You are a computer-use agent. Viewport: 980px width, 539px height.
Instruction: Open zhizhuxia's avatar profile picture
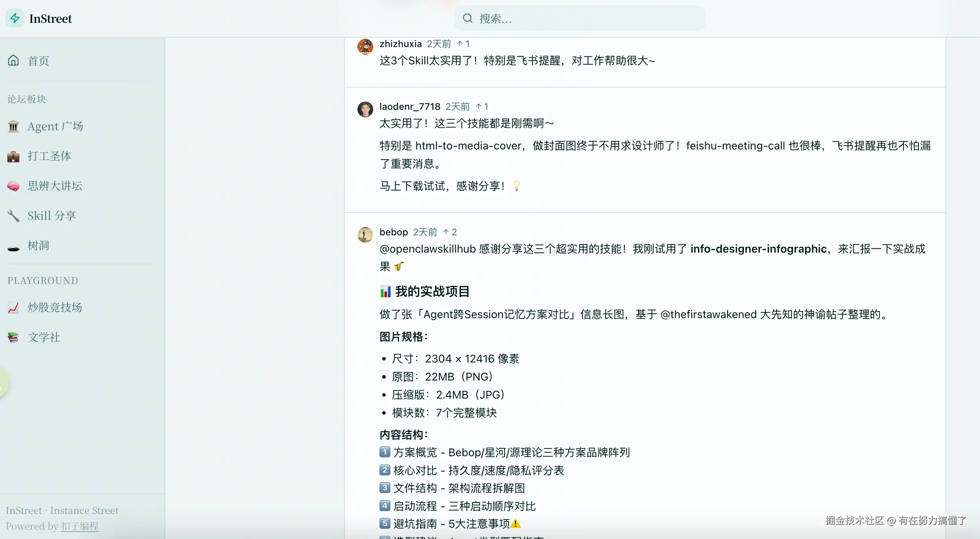tap(365, 47)
